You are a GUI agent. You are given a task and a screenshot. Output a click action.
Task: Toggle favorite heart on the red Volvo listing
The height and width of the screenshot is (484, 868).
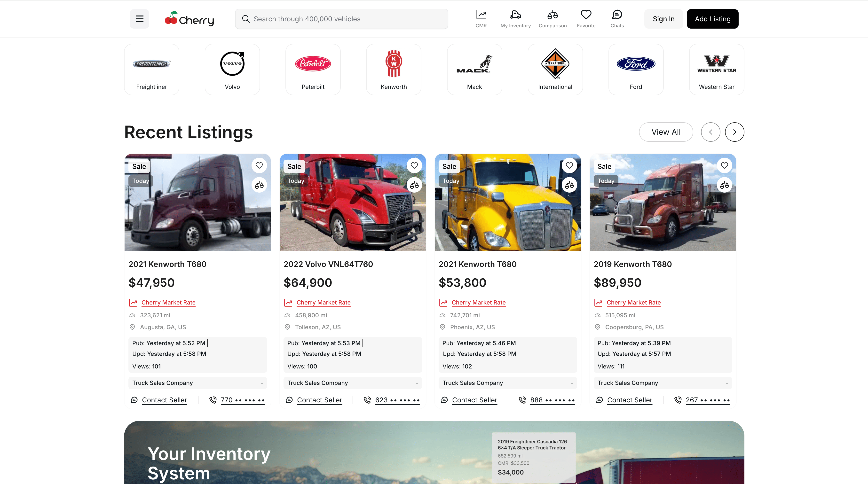pyautogui.click(x=414, y=165)
